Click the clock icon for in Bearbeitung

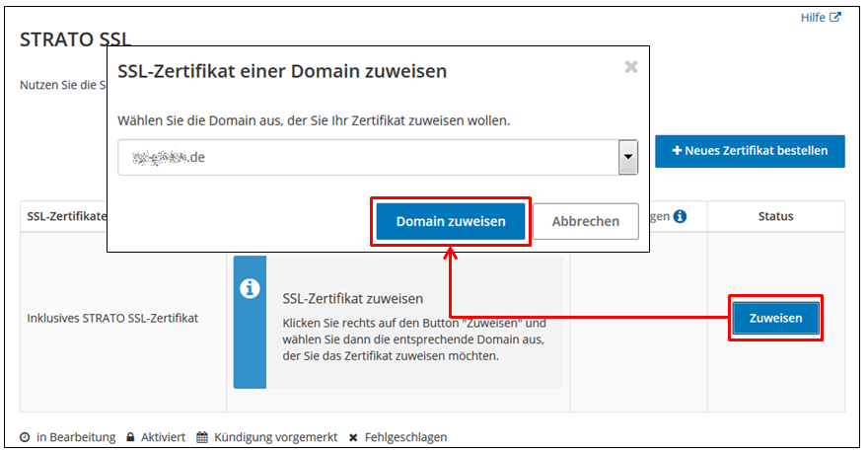[x=25, y=437]
